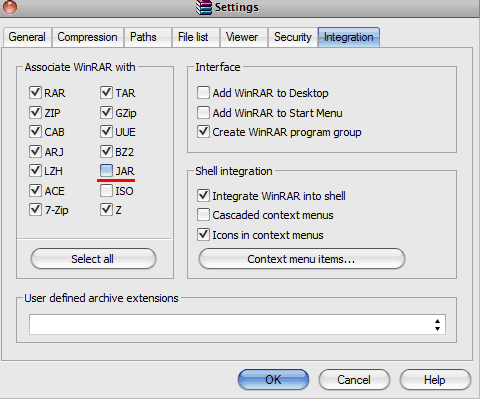Toggle the 7-Zip checkbox
The width and height of the screenshot is (480, 399).
[x=35, y=210]
